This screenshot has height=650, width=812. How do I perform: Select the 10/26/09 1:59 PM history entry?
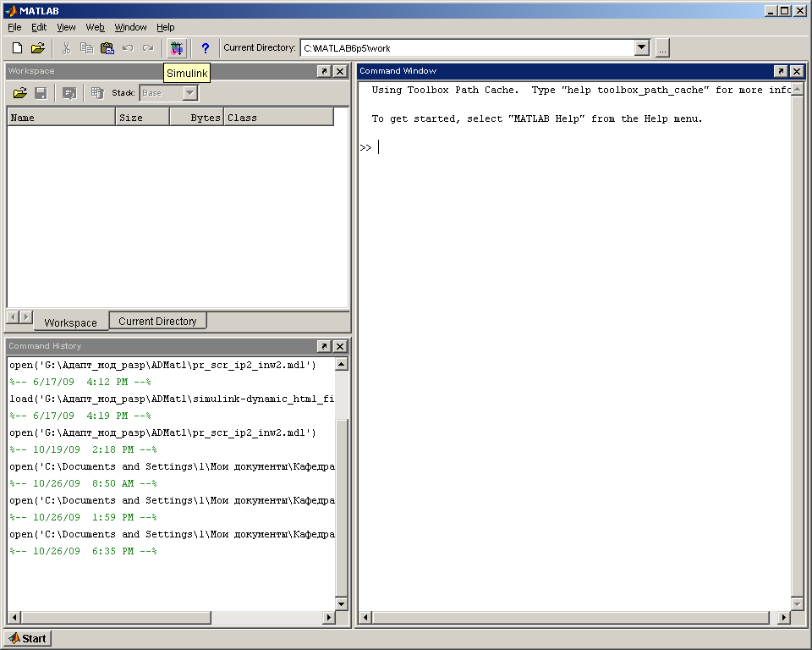pos(83,517)
